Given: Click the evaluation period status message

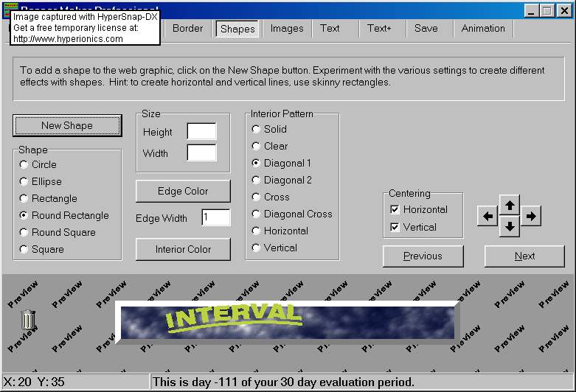Looking at the screenshot, I should tap(283, 382).
